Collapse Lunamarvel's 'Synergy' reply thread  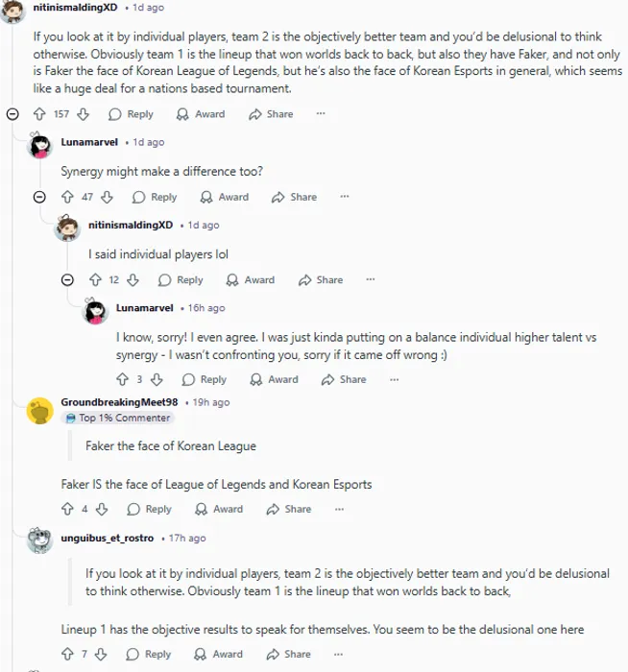click(x=40, y=197)
